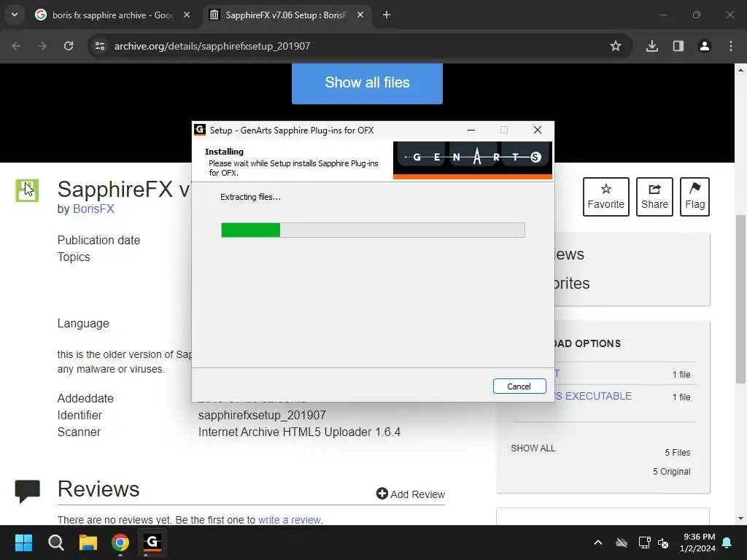Cancel the Sapphire plug-ins installation

coord(519,386)
